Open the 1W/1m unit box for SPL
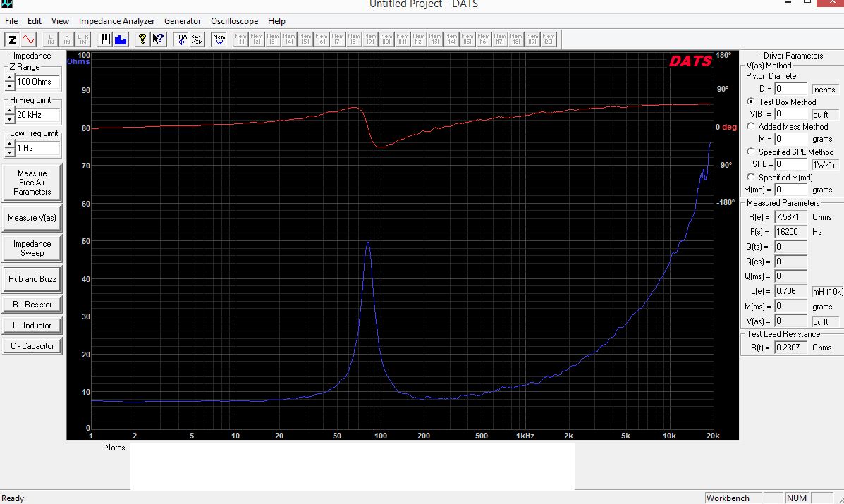This screenshot has width=844, height=504. (825, 165)
